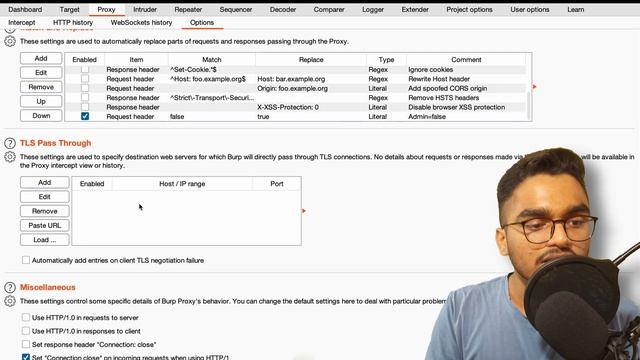
Task: Open the User options tab
Action: pyautogui.click(x=530, y=9)
